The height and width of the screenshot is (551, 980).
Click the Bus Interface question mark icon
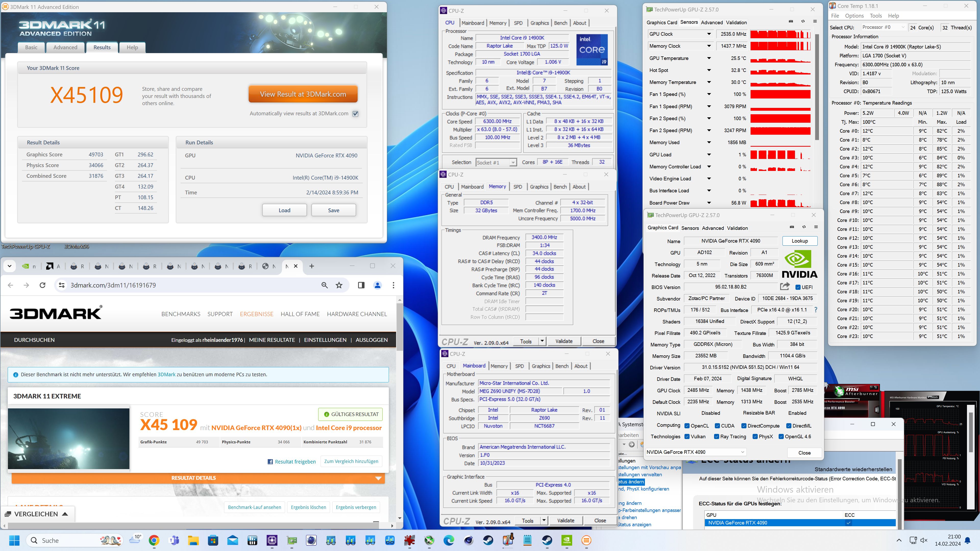[x=816, y=309]
